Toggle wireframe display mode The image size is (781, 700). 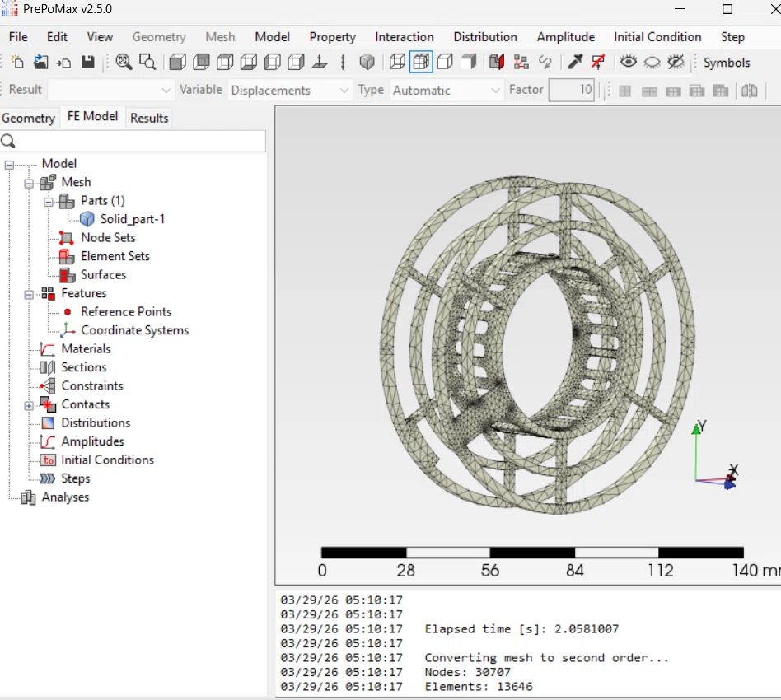[397, 63]
